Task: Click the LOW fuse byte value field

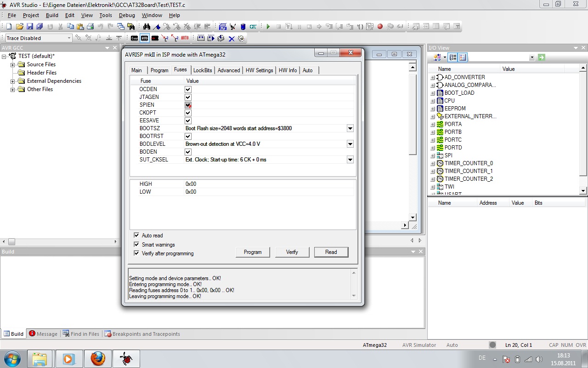Action: (269, 192)
